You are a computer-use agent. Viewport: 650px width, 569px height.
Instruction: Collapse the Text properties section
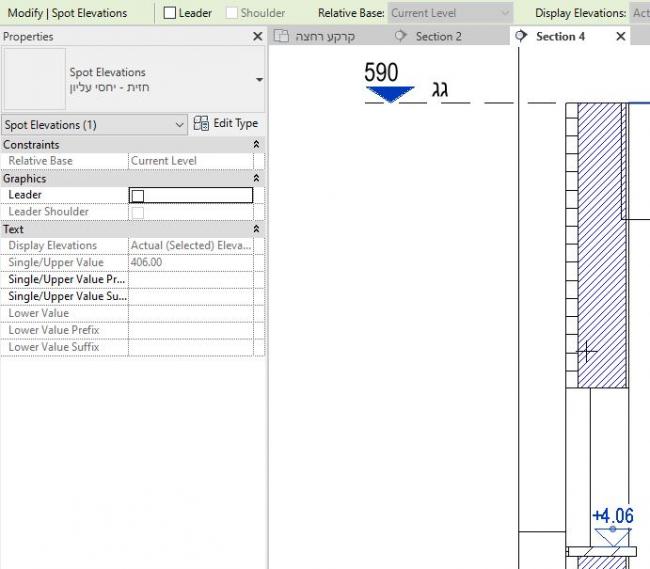coord(257,229)
